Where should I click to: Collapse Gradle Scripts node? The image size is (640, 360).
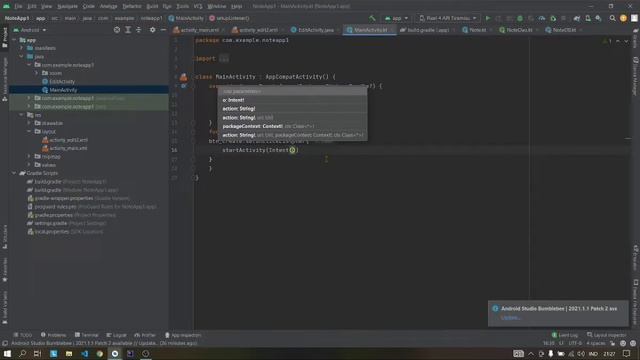(14, 173)
